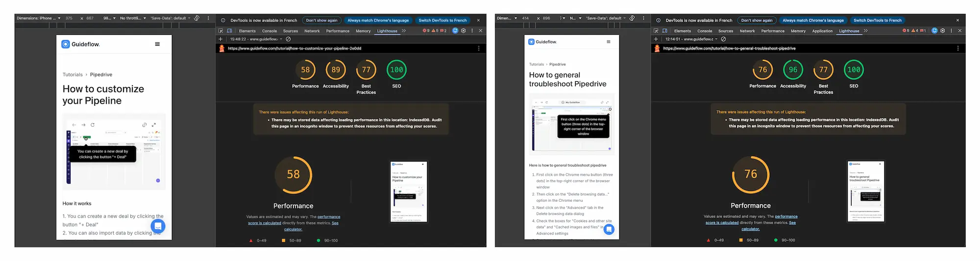The image size is (980, 261).
Task: Open more options in right device toolbar
Action: (x=644, y=18)
